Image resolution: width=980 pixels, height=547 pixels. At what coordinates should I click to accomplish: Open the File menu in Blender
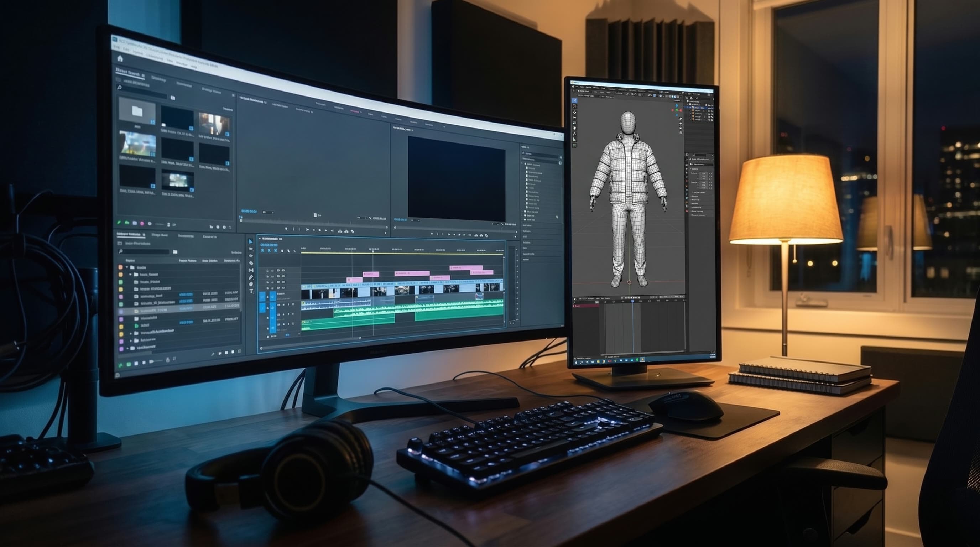(x=577, y=87)
